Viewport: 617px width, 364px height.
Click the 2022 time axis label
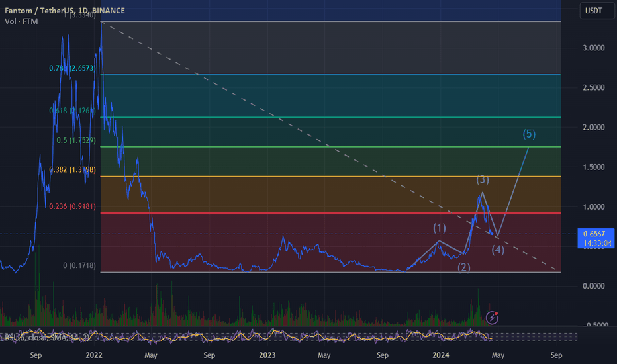point(94,355)
